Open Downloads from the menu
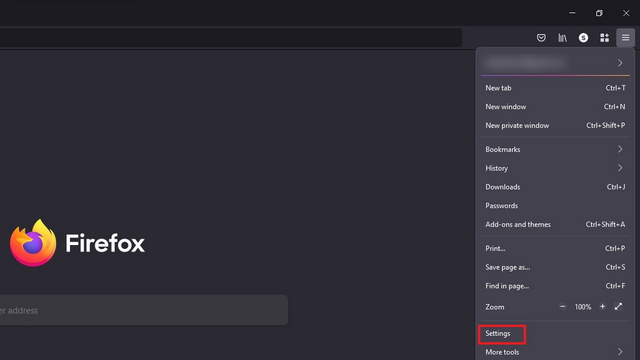 pos(555,187)
